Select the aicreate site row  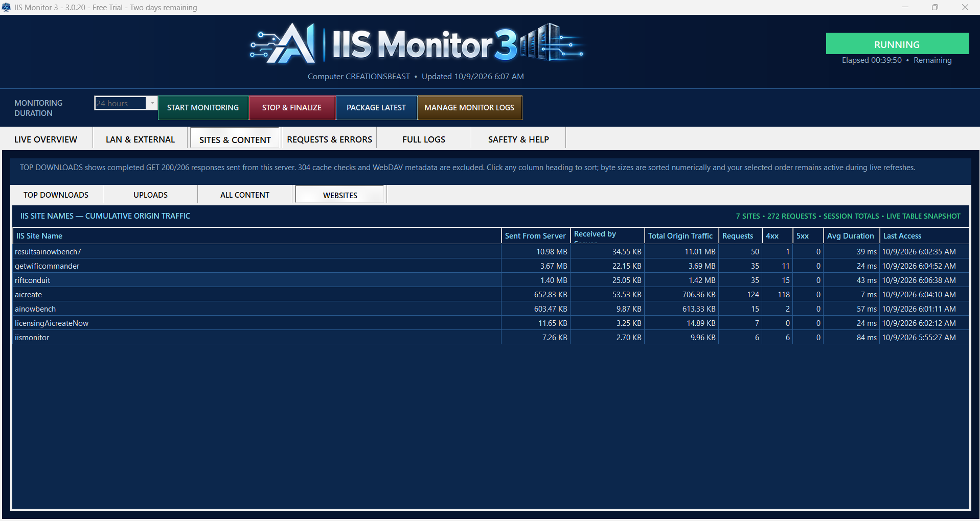point(491,295)
